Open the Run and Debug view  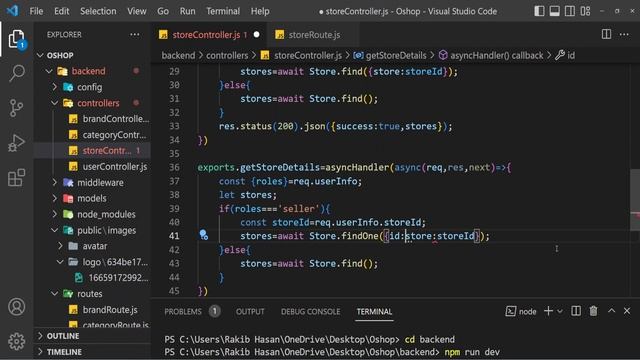click(17, 143)
